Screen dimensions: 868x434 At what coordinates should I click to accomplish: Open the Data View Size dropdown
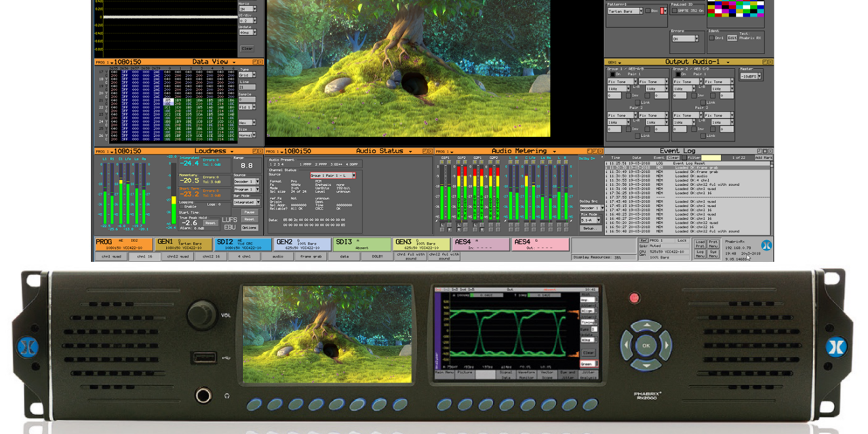[x=248, y=135]
